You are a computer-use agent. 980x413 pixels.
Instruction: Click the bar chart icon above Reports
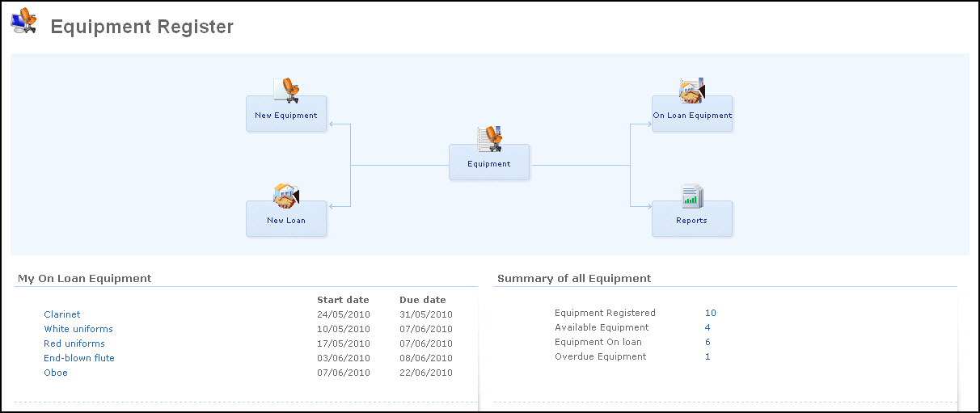(x=692, y=196)
